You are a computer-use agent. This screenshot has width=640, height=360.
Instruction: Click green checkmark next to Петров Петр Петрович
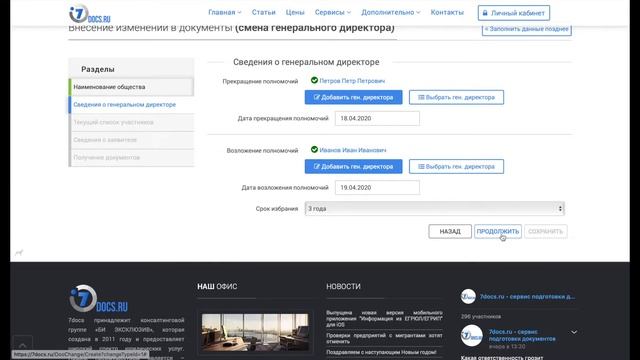point(314,80)
